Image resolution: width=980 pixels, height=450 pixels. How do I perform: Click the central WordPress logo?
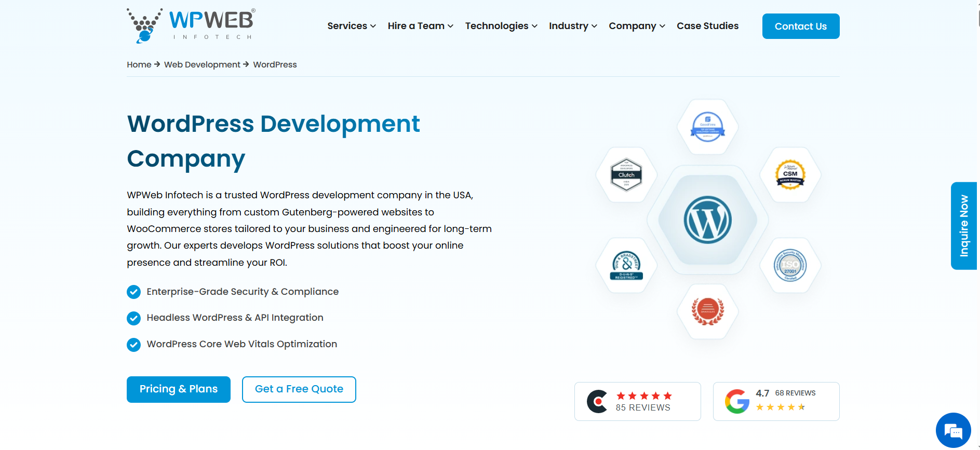(707, 220)
